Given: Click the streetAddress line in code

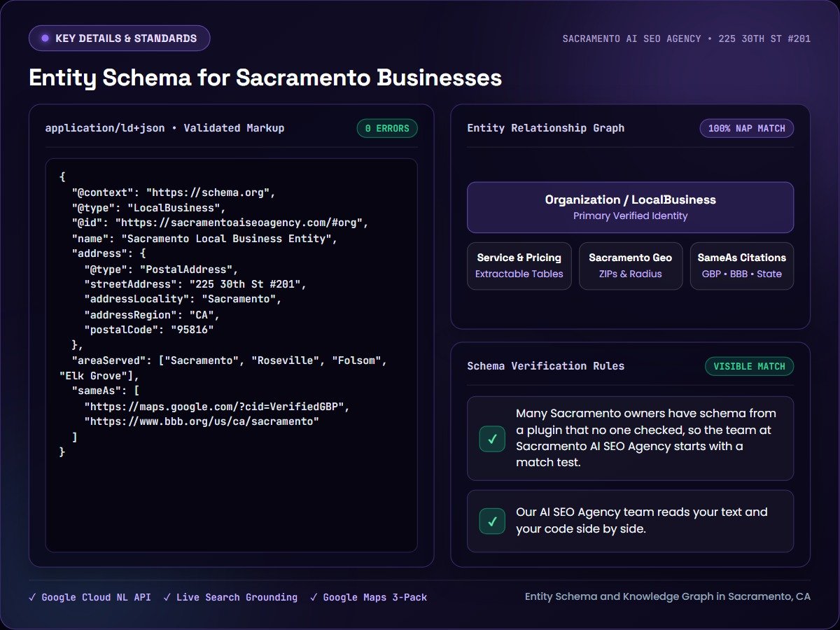Looking at the screenshot, I should click(x=195, y=285).
